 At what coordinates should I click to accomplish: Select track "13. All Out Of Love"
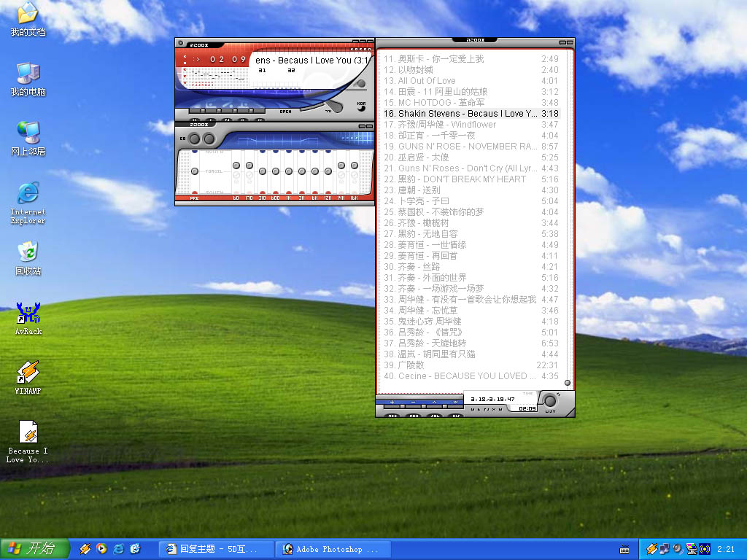(471, 81)
